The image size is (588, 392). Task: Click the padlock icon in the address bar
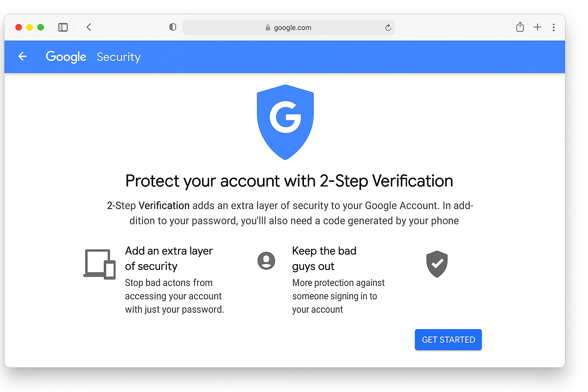click(x=268, y=28)
